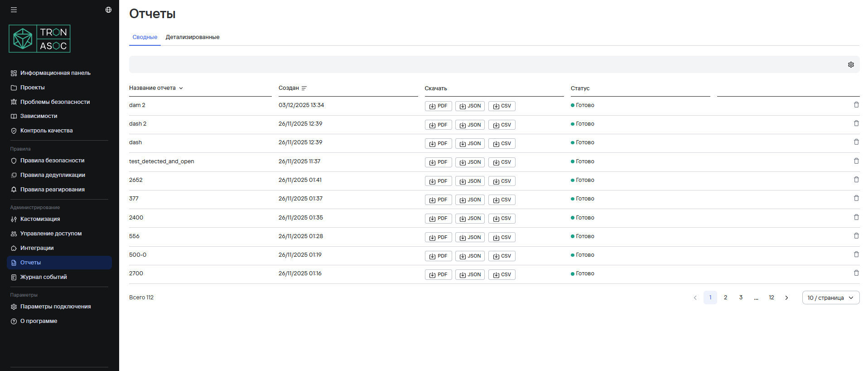Open Правила дедупликации in the sidebar

click(x=53, y=175)
